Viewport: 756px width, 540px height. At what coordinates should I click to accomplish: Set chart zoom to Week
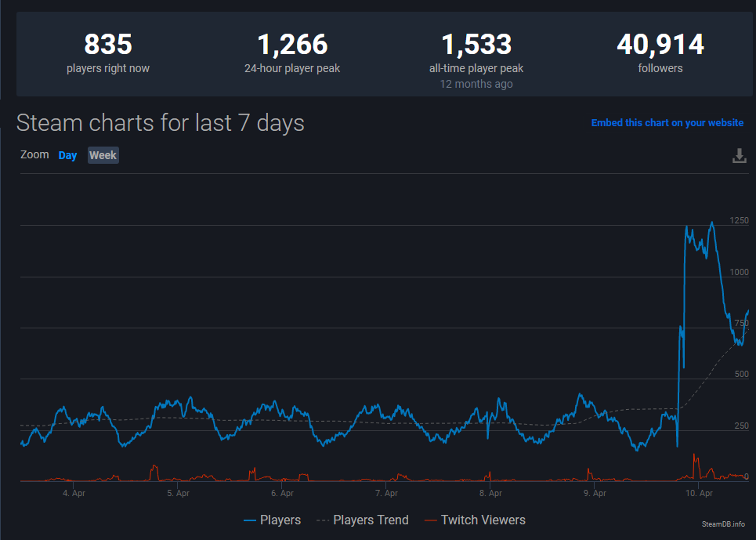pyautogui.click(x=103, y=155)
